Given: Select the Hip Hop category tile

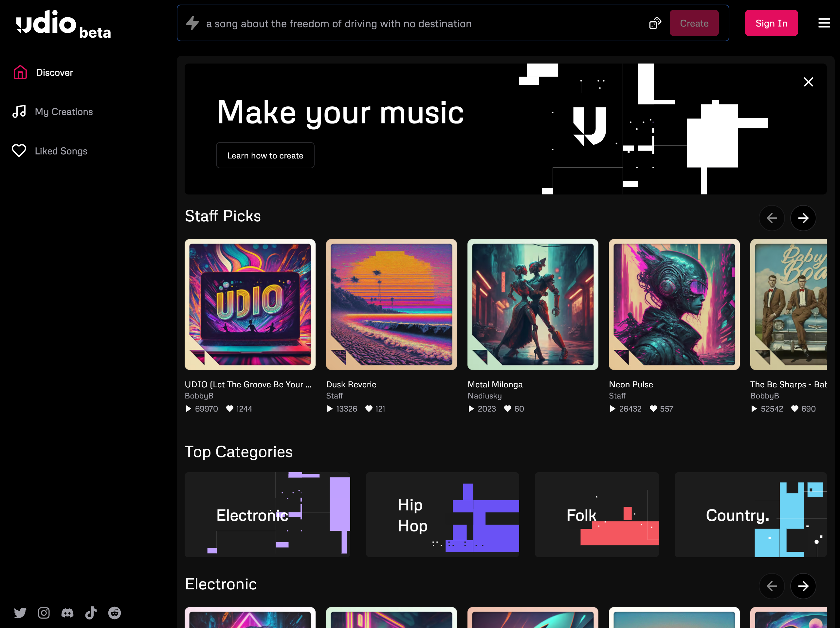Looking at the screenshot, I should 442,514.
